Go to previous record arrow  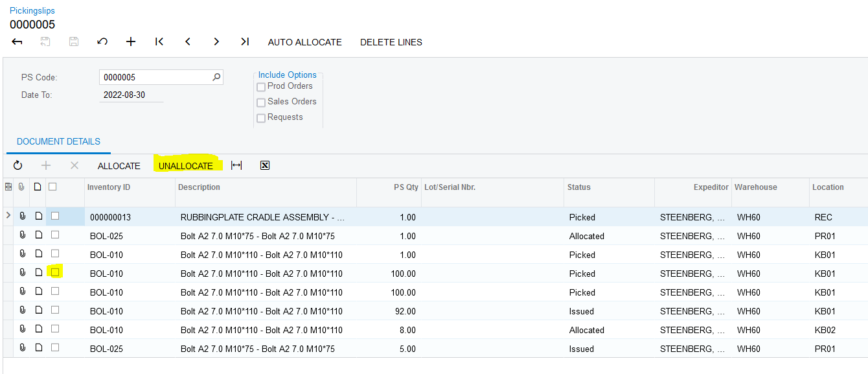188,42
